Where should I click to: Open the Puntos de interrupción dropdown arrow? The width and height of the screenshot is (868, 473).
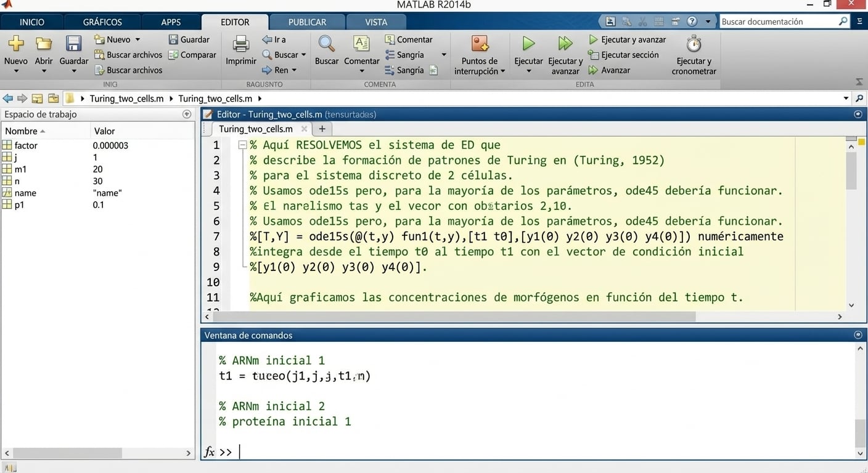point(502,71)
